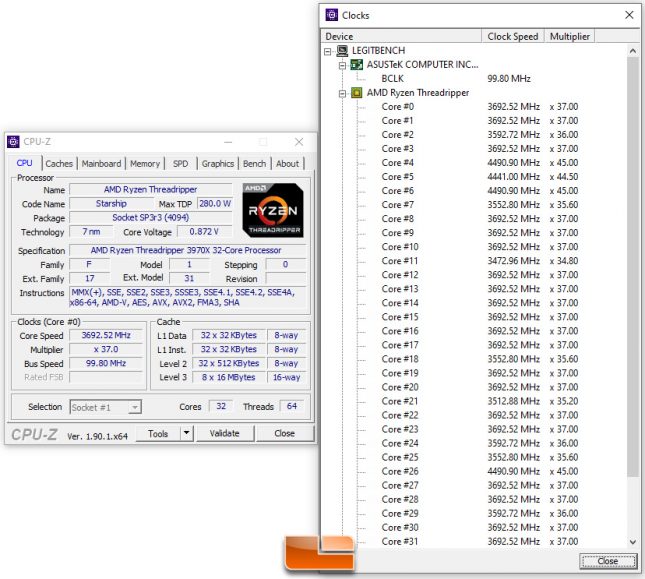
Task: Open the Tools dropdown arrow
Action: click(186, 433)
